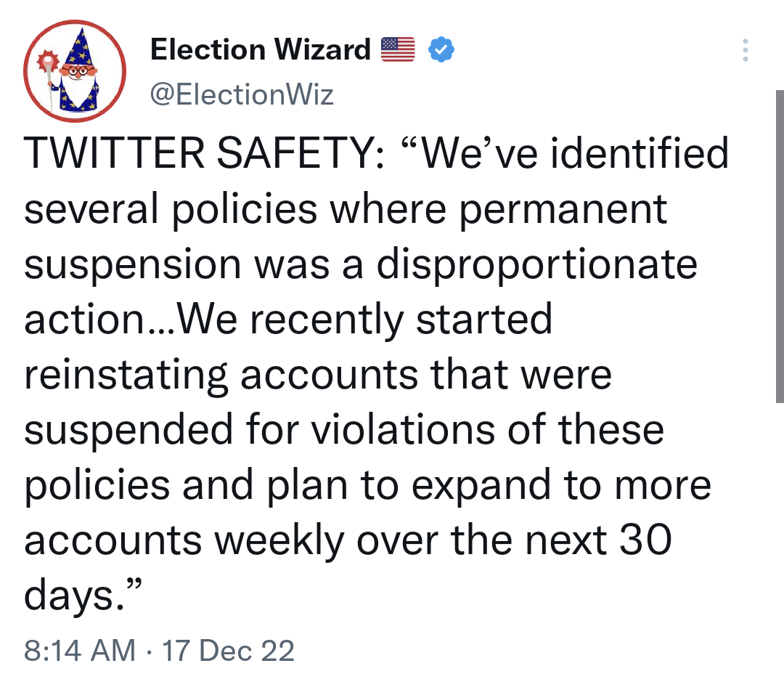This screenshot has height=687, width=784.
Task: Click the word Wizard in display name
Action: (323, 49)
